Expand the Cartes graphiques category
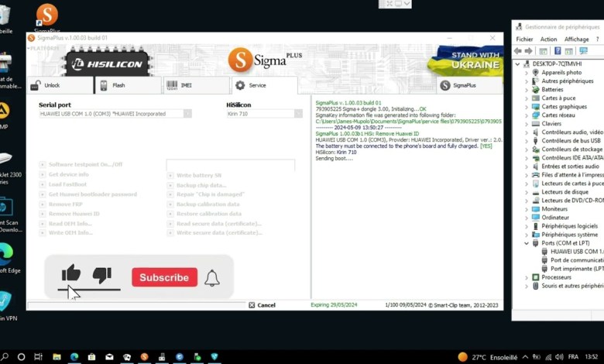The image size is (604, 364). point(527,107)
